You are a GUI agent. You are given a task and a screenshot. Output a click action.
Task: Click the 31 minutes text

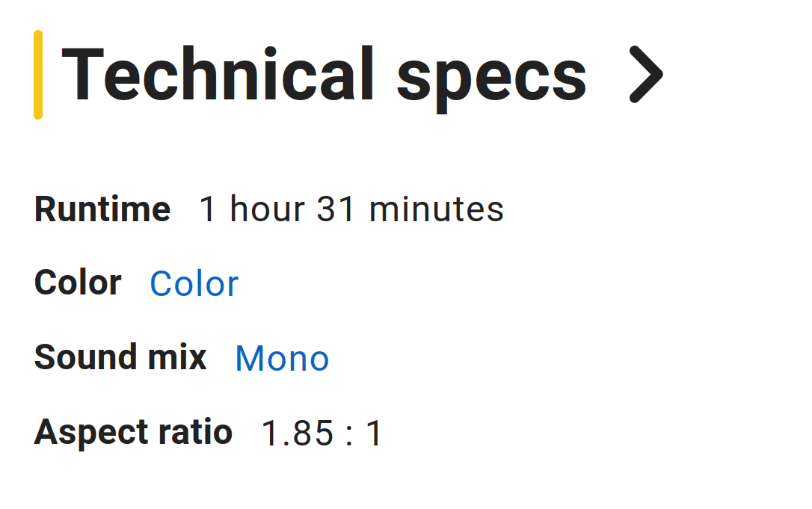[410, 209]
